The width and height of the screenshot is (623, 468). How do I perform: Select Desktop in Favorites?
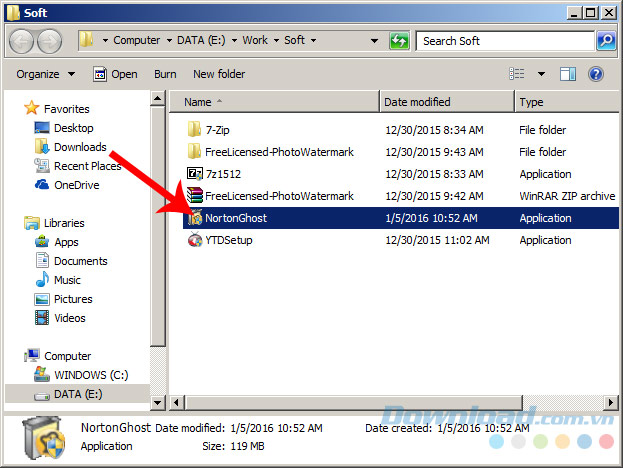(x=74, y=128)
